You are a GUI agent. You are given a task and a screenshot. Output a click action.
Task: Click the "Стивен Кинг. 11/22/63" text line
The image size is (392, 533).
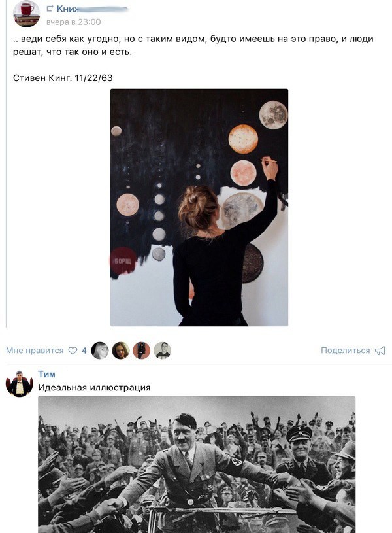point(63,78)
